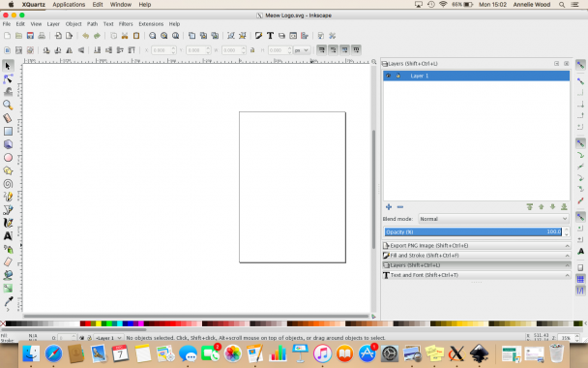The height and width of the screenshot is (368, 588).
Task: Select the Dropper color picker tool
Action: (x=8, y=301)
